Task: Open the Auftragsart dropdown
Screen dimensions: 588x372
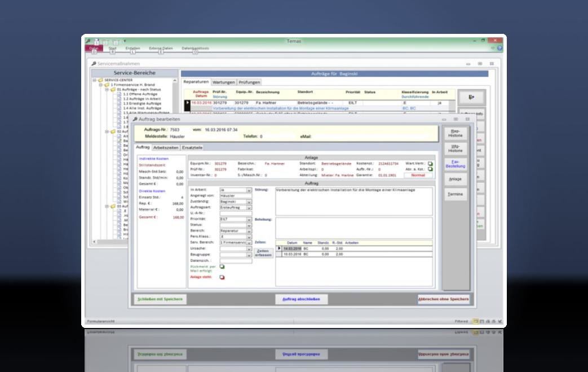Action: (x=249, y=207)
